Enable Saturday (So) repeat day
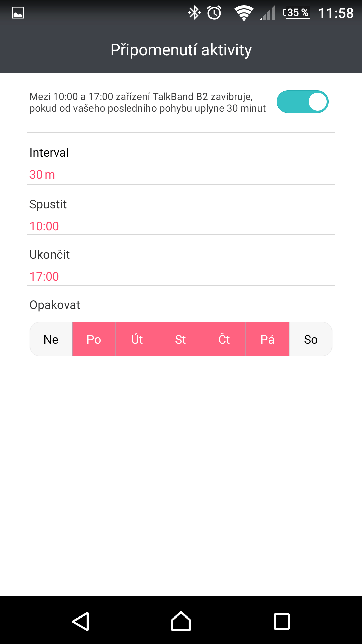 click(311, 339)
